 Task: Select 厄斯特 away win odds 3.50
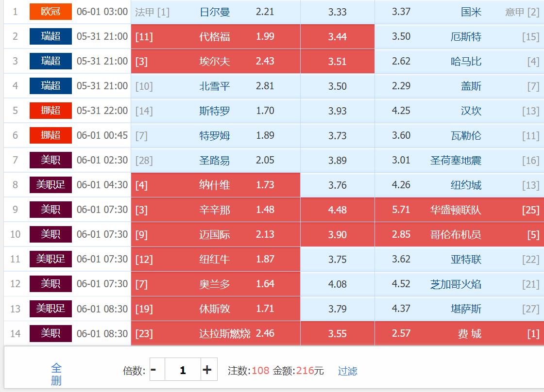click(459, 36)
